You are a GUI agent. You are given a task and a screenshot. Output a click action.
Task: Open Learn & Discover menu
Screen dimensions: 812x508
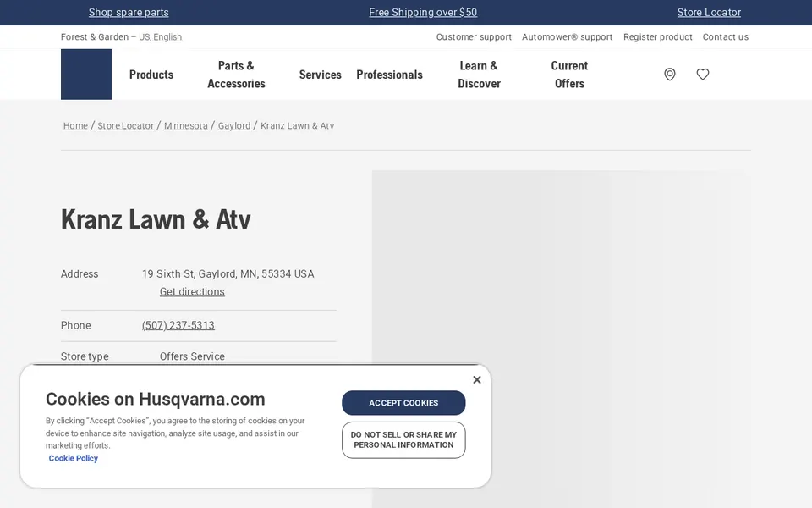click(479, 75)
